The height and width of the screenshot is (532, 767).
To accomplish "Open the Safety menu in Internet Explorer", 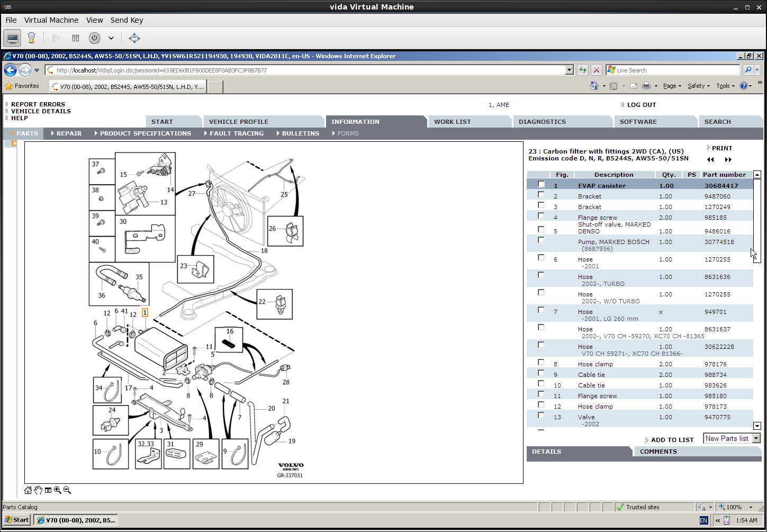I will [698, 86].
